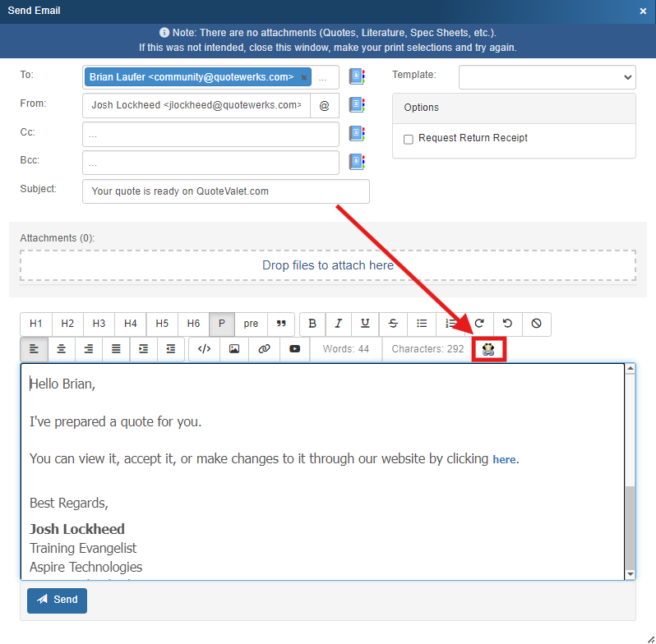Screen dimensions: 656x644
Task: Toggle underline formatting
Action: (x=365, y=324)
